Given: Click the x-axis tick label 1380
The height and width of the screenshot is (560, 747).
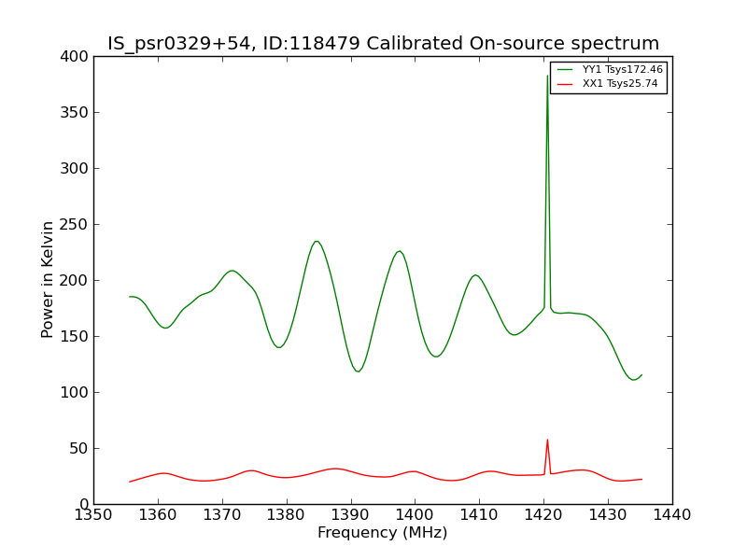Looking at the screenshot, I should pyautogui.click(x=287, y=515).
